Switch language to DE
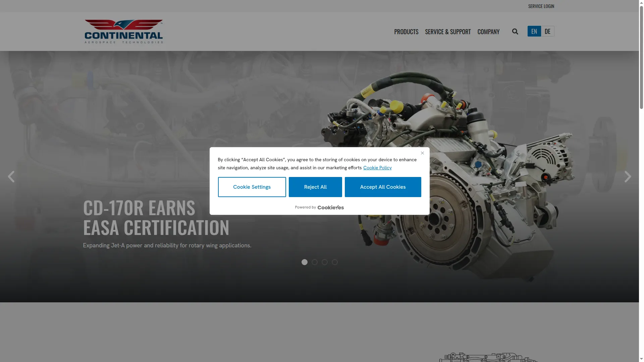The height and width of the screenshot is (362, 644). tap(547, 31)
